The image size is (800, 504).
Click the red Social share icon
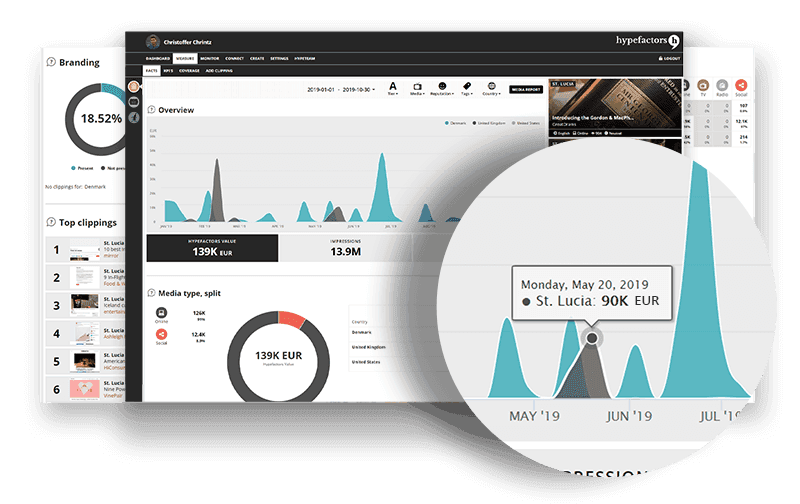point(741,87)
